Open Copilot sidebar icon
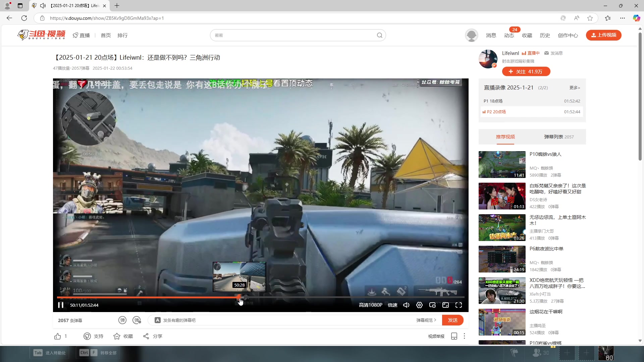 click(636, 18)
